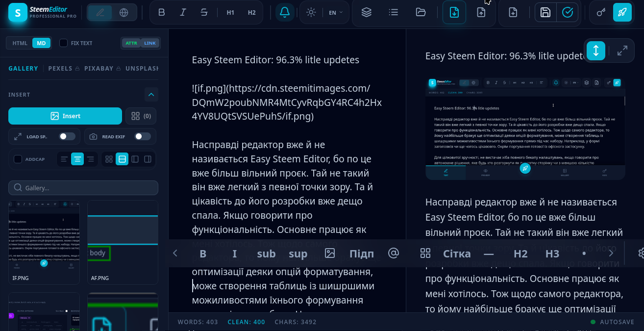Apply strikethrough formatting

click(x=204, y=13)
